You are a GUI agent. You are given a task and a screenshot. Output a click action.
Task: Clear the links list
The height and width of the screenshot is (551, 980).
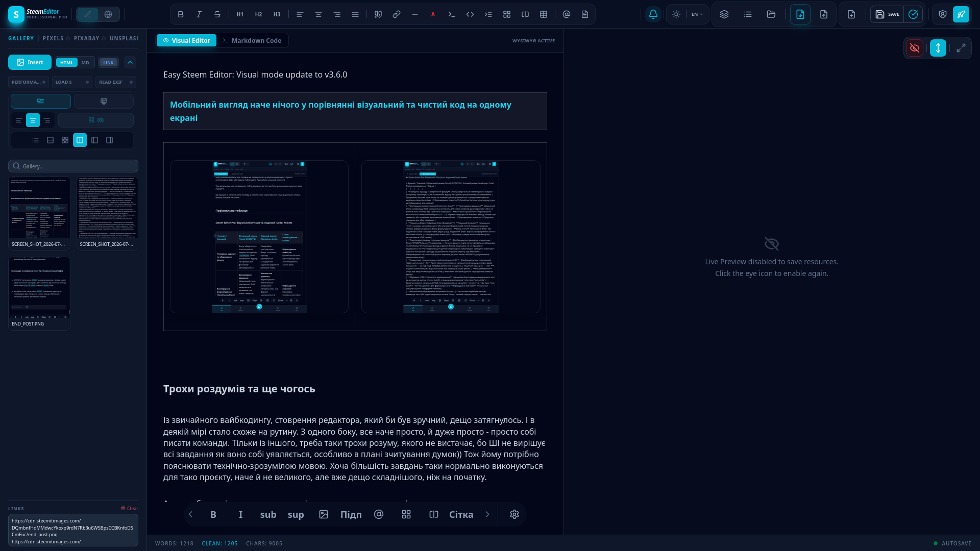[x=130, y=508]
